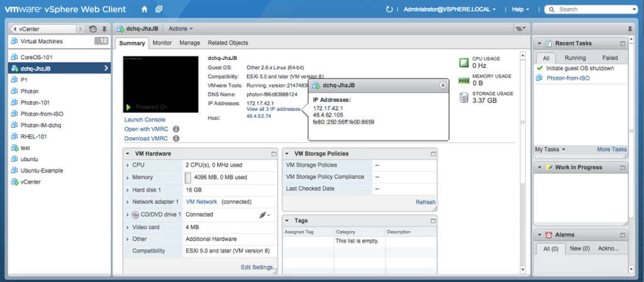Maximize the Tags panel
This screenshot has width=644, height=282.
[433, 221]
